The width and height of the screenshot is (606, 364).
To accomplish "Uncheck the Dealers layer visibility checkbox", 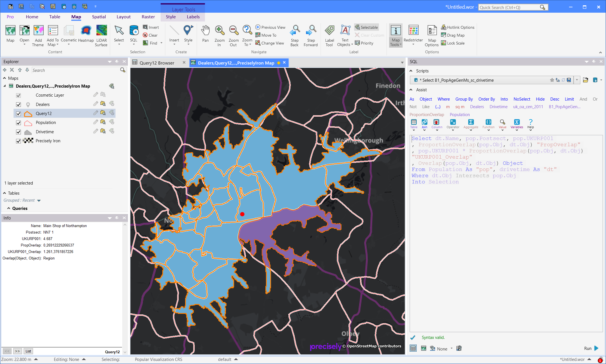I will pyautogui.click(x=19, y=105).
